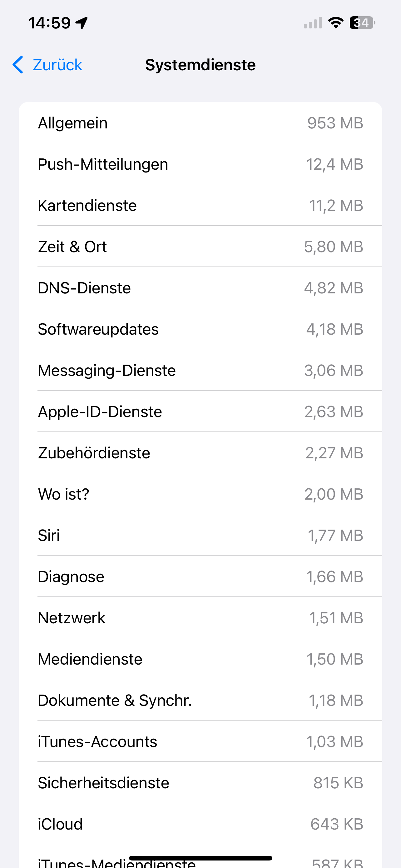Screen dimensions: 401x868
Task: Select the Netzwerk row
Action: [200, 618]
